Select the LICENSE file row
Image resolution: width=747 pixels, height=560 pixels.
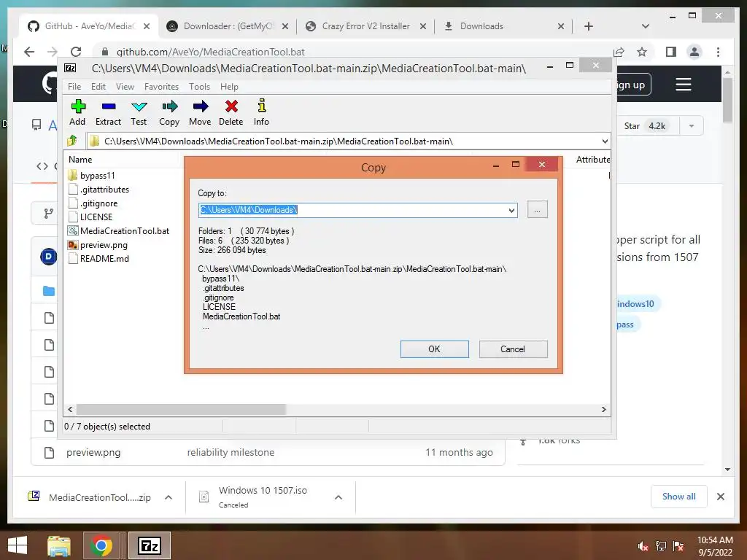tap(90, 217)
